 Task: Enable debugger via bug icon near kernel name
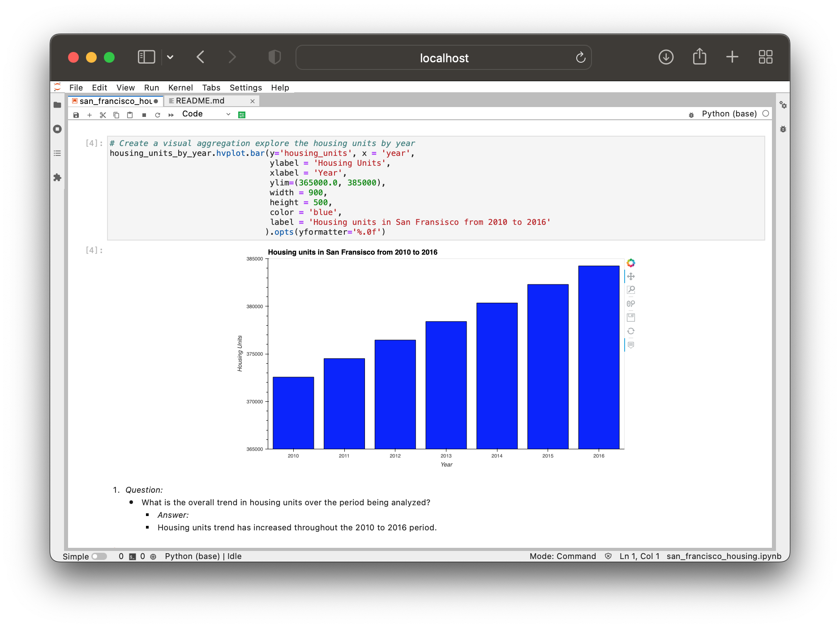691,115
